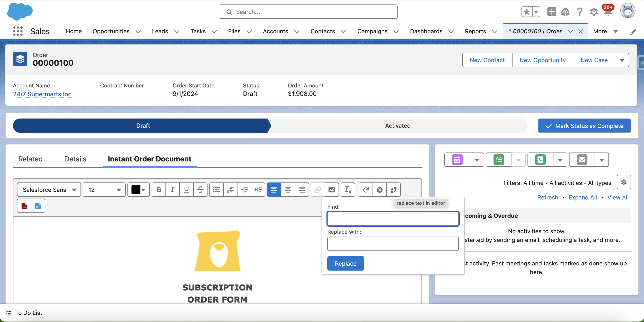Click into the Find text field
Image resolution: width=644 pixels, height=322 pixels.
pos(393,219)
